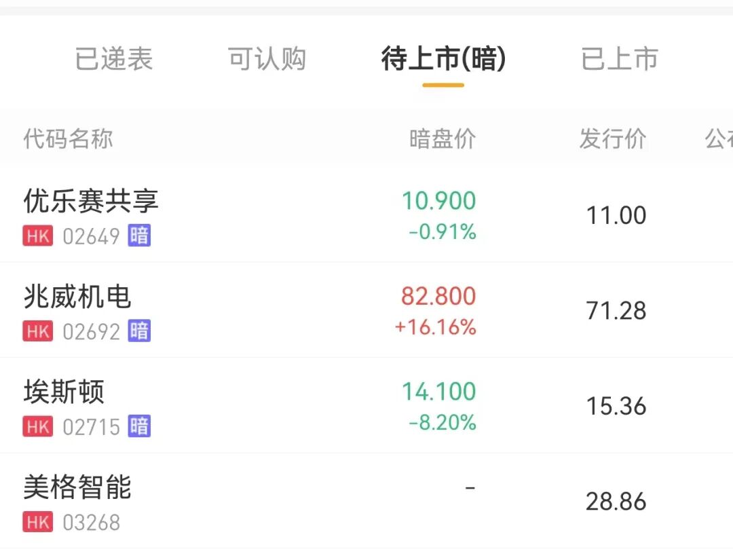Click the HK badge beside 02715
Image resolution: width=733 pixels, height=560 pixels.
click(x=37, y=427)
